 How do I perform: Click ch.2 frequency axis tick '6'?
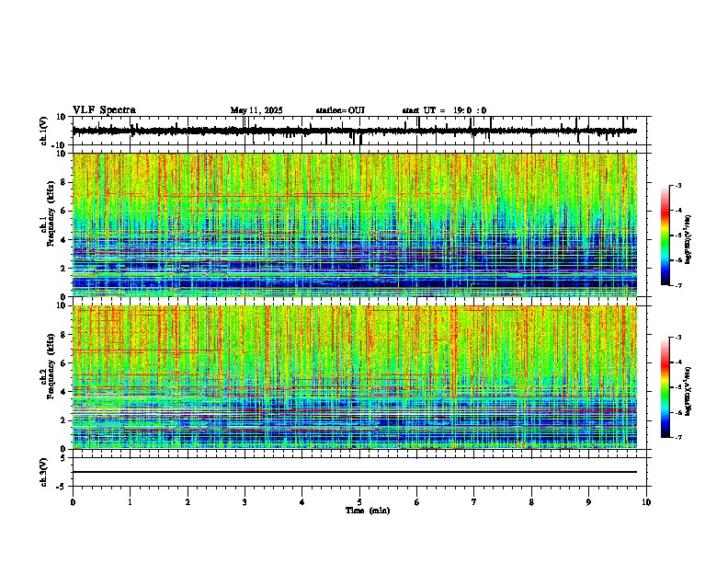pos(64,363)
